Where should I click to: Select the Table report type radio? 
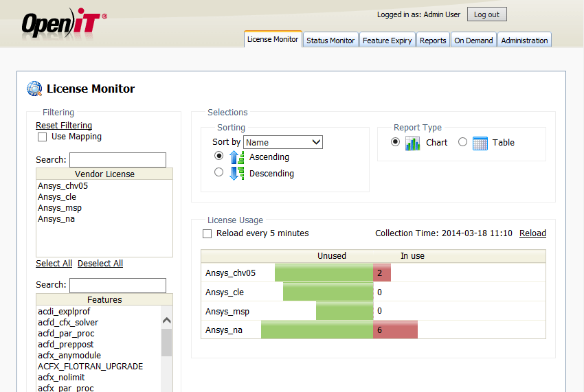pos(462,142)
